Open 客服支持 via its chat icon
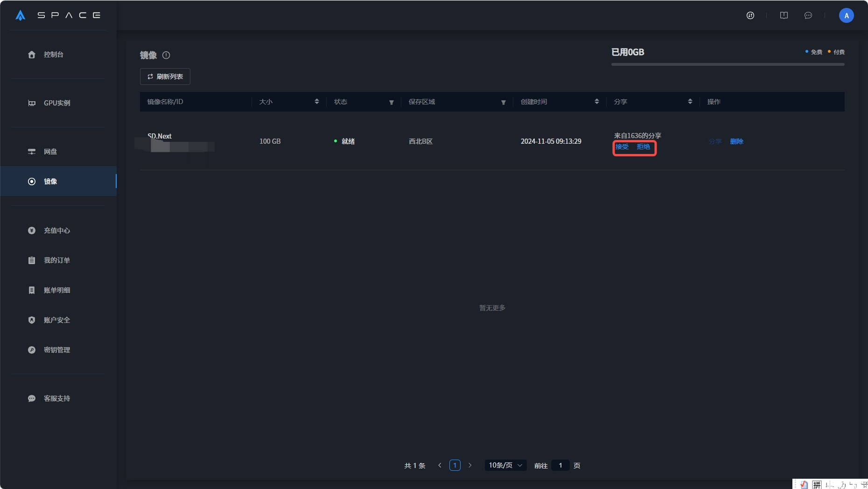Screen dimensions: 868x489 tap(32, 398)
